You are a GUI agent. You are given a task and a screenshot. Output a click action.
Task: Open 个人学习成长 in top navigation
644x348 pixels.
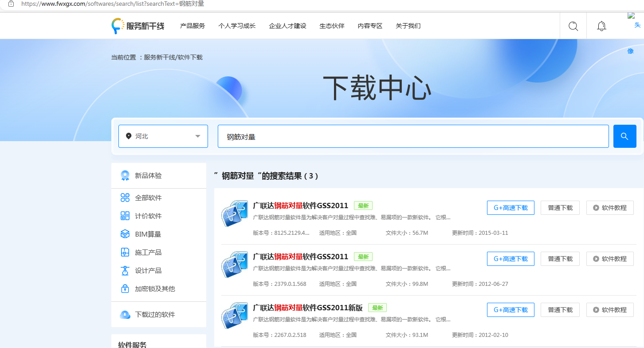coord(237,26)
